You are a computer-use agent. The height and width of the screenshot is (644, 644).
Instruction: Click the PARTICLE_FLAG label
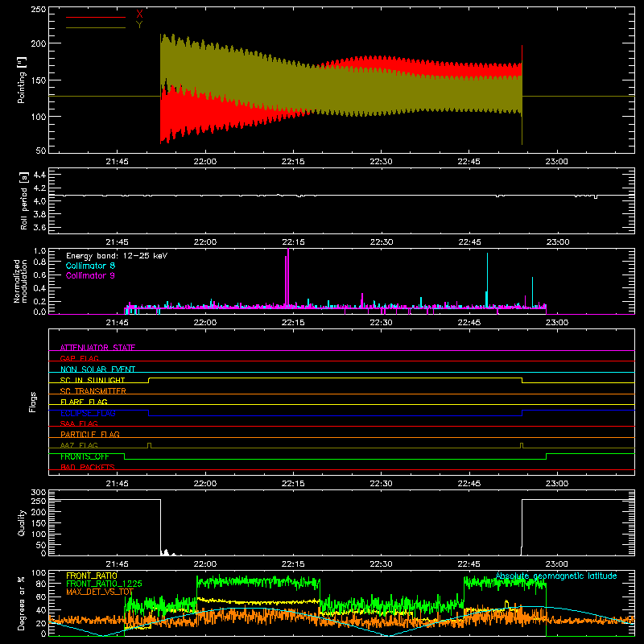pos(90,434)
